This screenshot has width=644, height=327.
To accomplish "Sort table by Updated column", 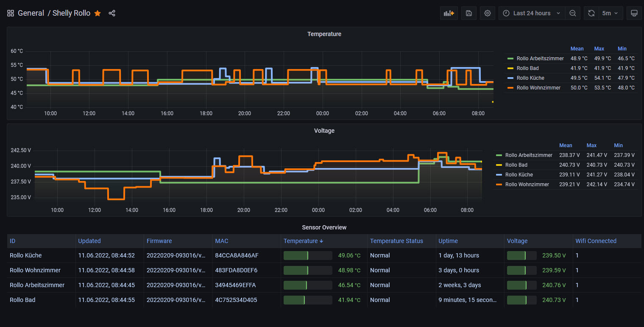I will tap(89, 241).
